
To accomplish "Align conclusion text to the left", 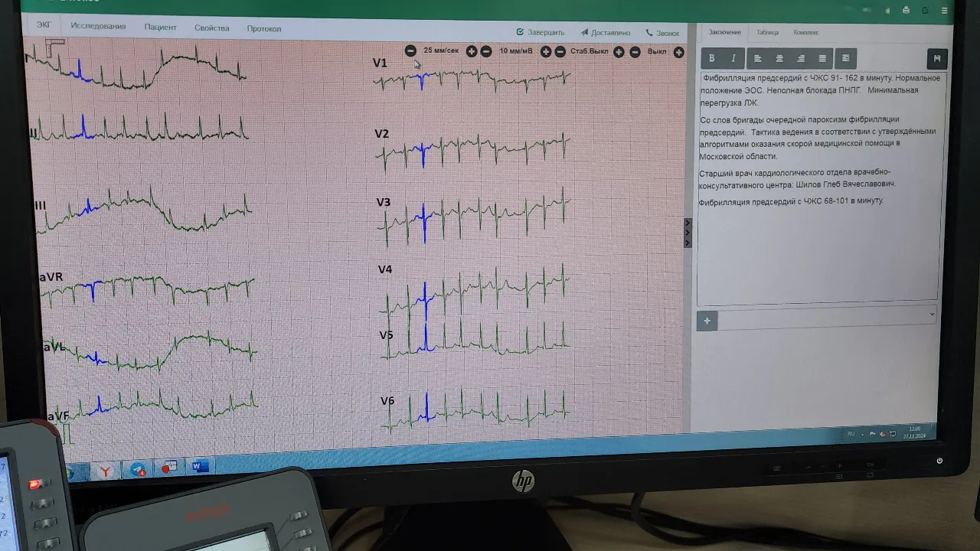I will click(x=757, y=58).
